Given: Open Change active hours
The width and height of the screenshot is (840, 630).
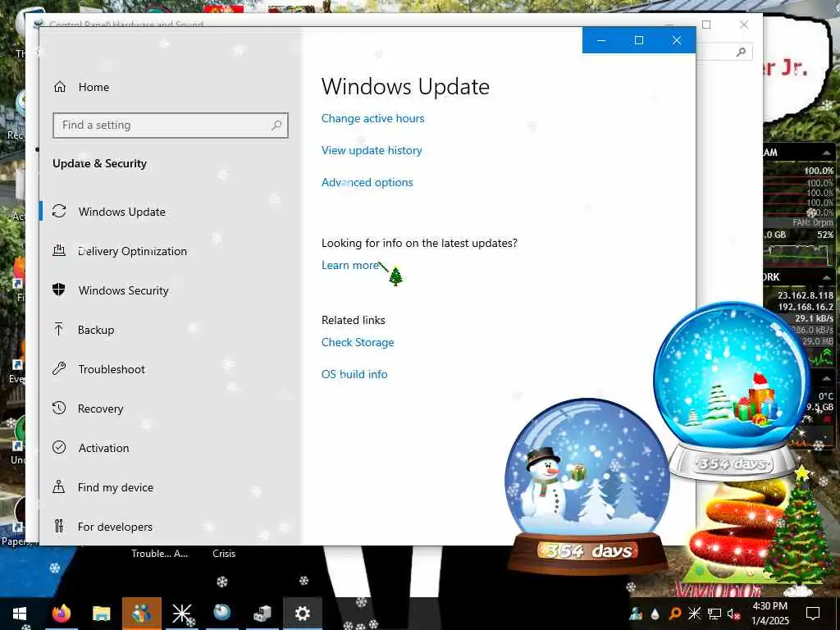Looking at the screenshot, I should click(373, 118).
